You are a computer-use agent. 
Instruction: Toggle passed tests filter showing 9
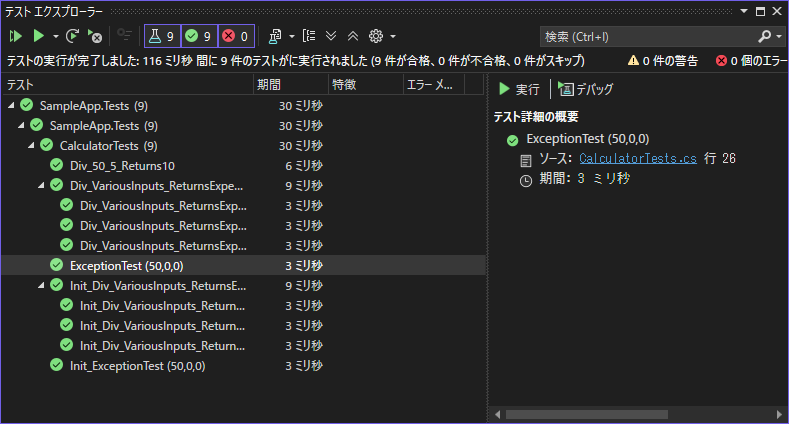(x=199, y=36)
